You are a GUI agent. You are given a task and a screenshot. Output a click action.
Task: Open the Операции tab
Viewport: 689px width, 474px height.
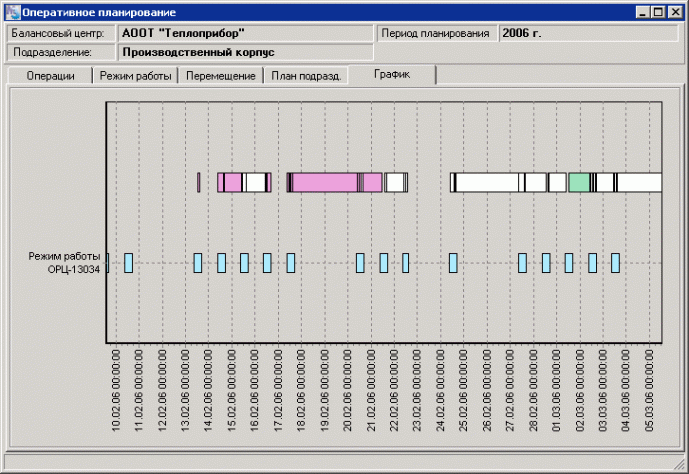click(50, 76)
